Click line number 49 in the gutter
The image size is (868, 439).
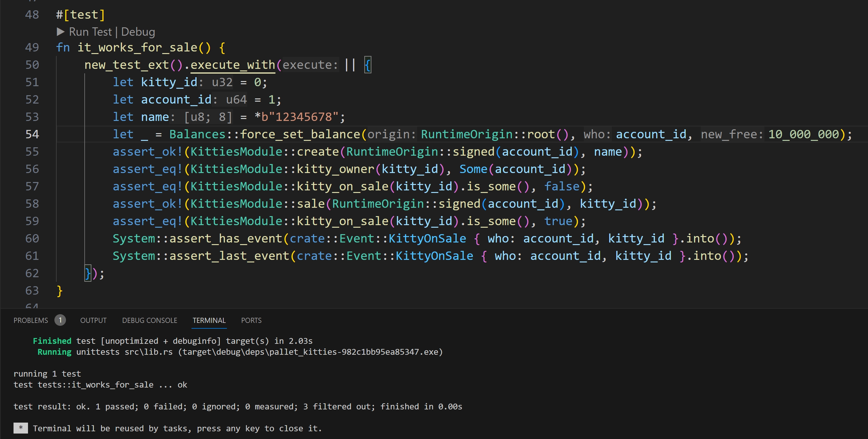click(32, 48)
